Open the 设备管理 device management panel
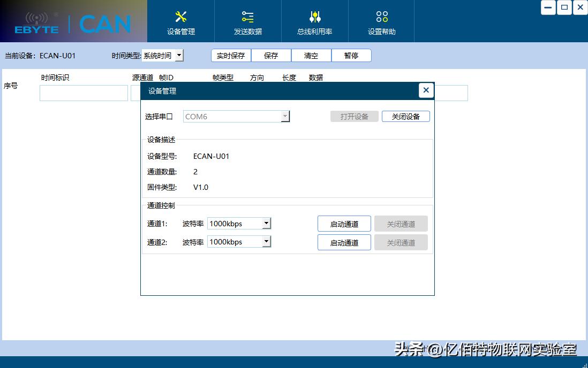588x368 pixels. click(x=180, y=21)
